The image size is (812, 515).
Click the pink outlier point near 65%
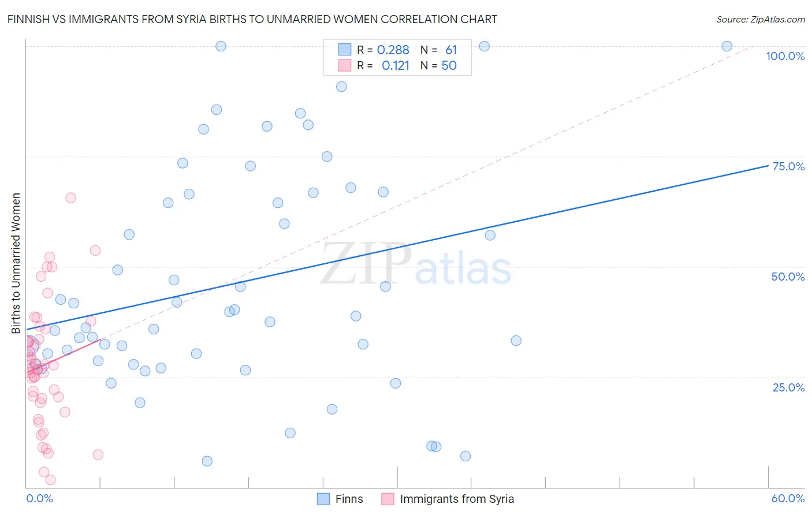coord(70,197)
